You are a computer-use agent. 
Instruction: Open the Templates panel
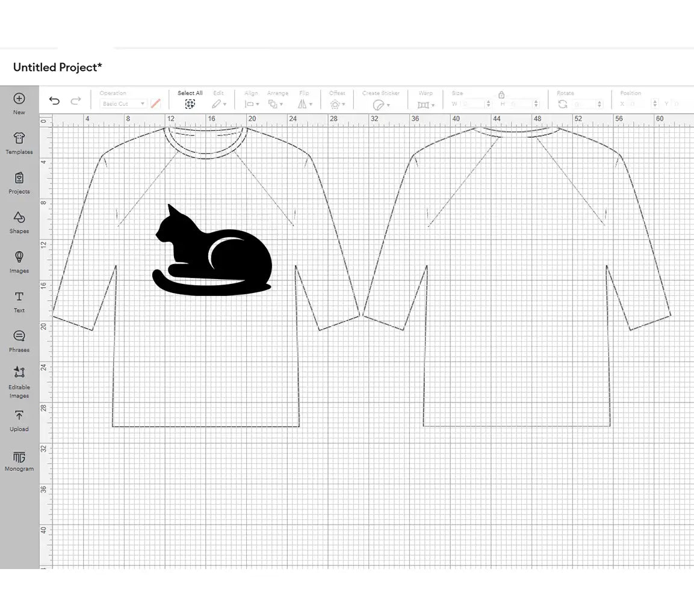click(19, 143)
